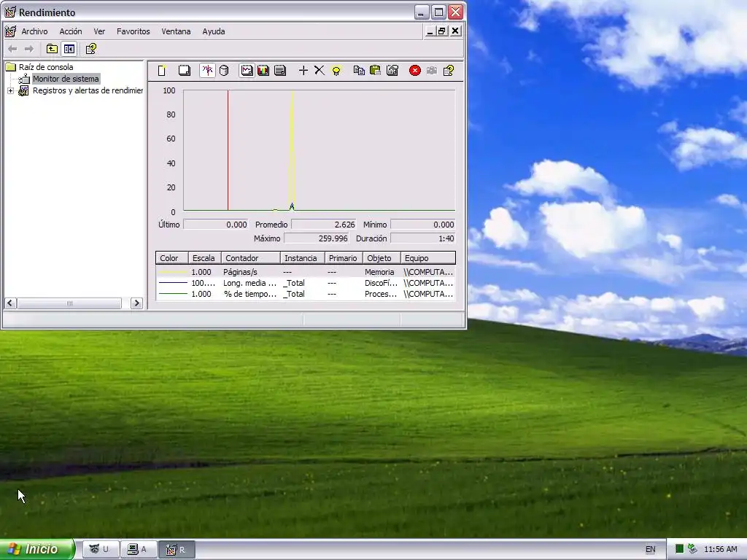747x560 pixels.
Task: Sort by Equipo column header
Action: click(427, 258)
